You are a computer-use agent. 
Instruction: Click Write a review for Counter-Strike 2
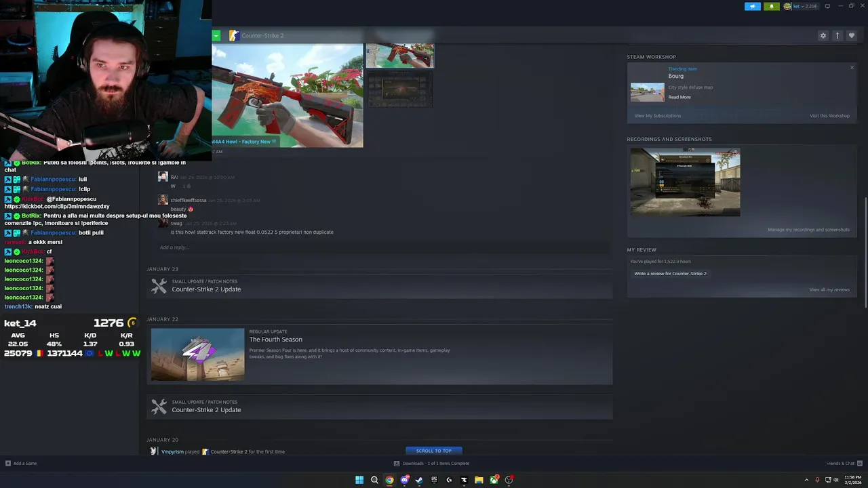click(x=670, y=274)
